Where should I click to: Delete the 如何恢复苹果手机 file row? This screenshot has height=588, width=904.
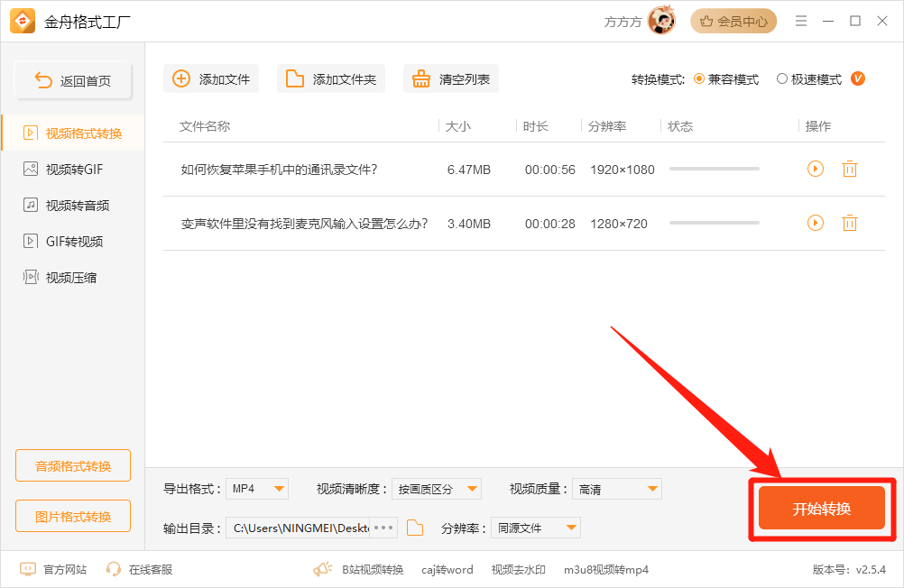click(x=850, y=169)
